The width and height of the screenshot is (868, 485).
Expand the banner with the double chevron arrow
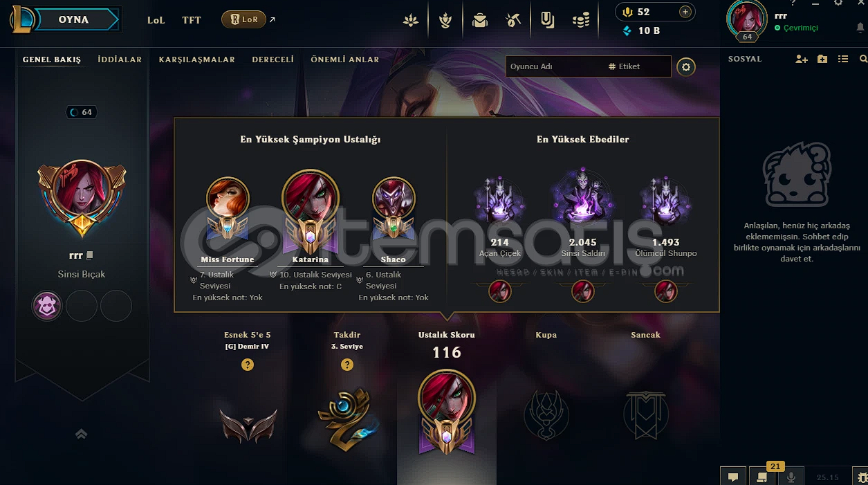tap(81, 434)
